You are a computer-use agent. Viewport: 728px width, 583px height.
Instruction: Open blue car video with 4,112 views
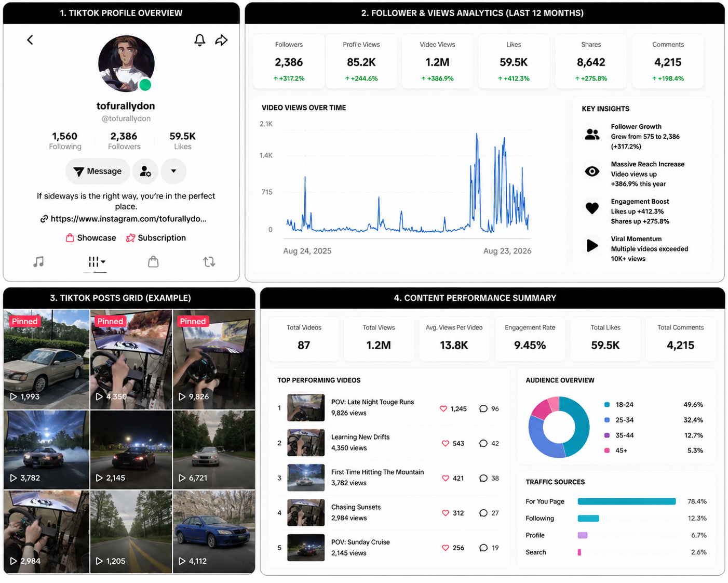coord(214,532)
